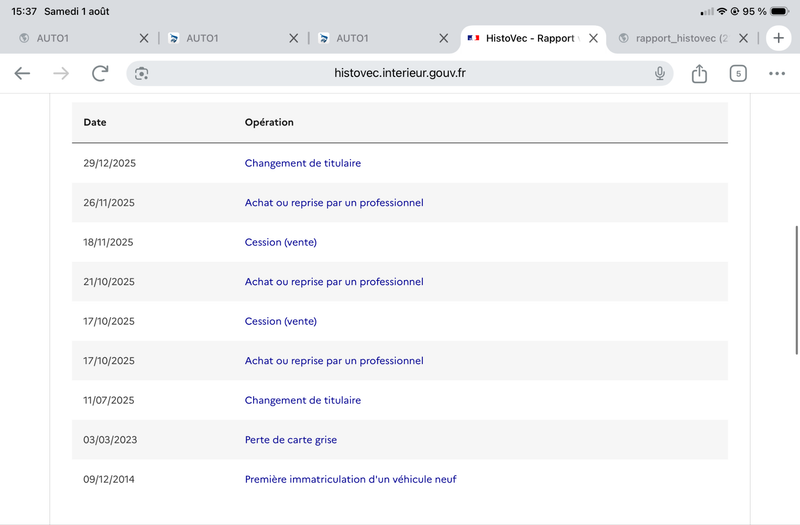Screen dimensions: 800x525
Task: Open the three-dot browser menu
Action: click(777, 73)
